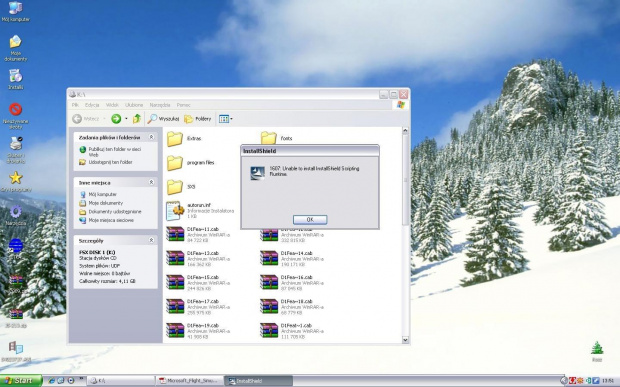Click the scroll up arrow in Explorer

(405, 130)
